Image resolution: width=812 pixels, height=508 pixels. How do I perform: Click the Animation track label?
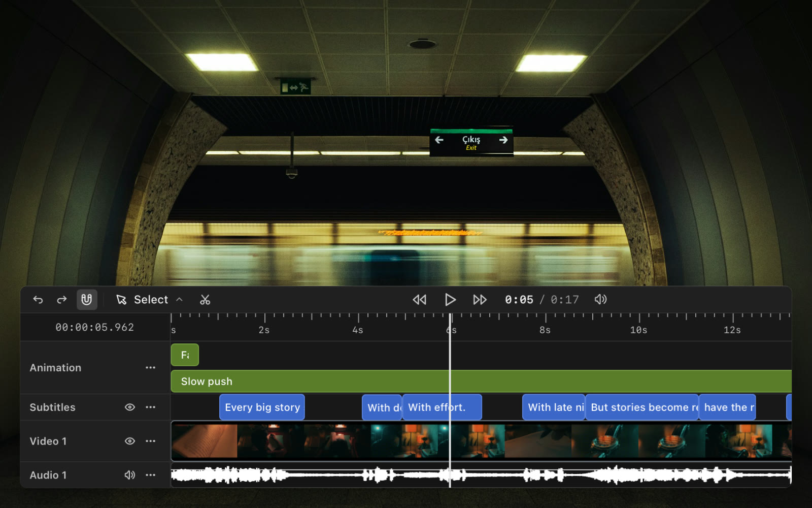coord(55,367)
